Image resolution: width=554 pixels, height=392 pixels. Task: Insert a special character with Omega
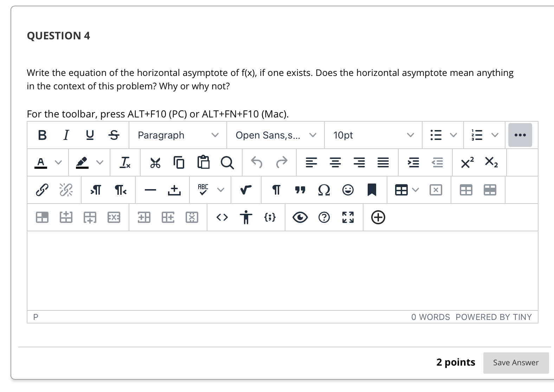[324, 190]
